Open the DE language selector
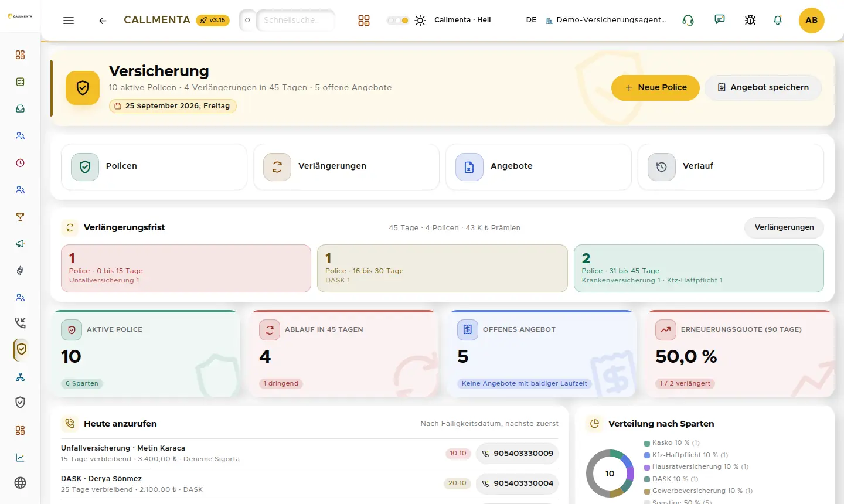Viewport: 844px width, 504px height. 531,20
